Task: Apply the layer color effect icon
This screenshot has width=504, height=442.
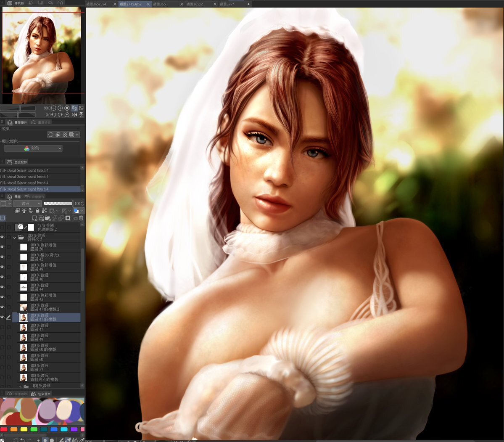Action: pyautogui.click(x=71, y=135)
